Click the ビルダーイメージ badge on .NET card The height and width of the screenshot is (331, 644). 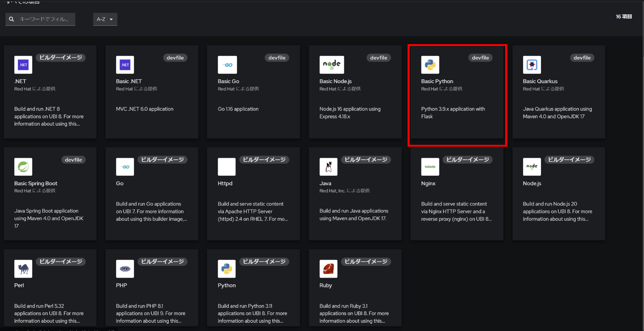point(60,57)
